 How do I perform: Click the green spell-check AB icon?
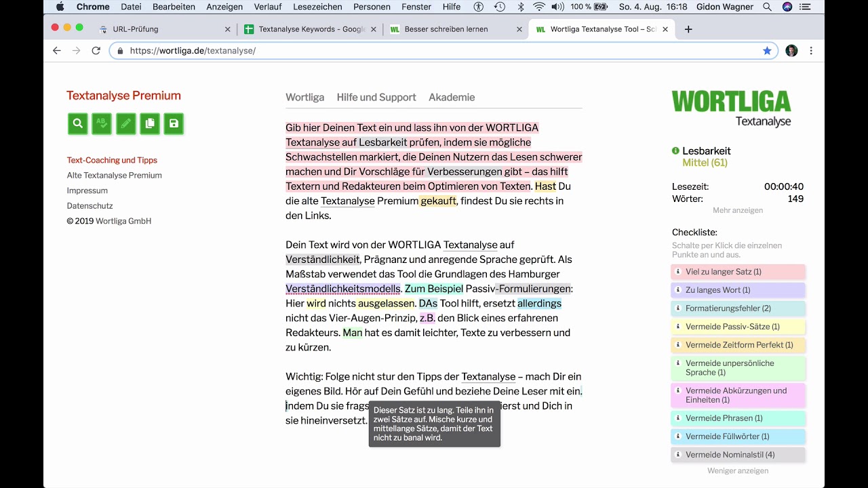102,124
